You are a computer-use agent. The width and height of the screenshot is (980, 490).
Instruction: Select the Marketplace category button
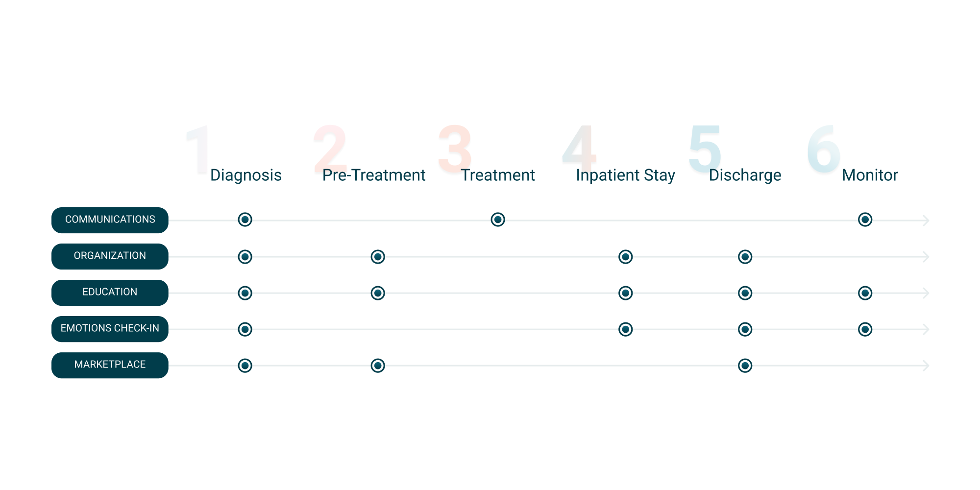(110, 365)
